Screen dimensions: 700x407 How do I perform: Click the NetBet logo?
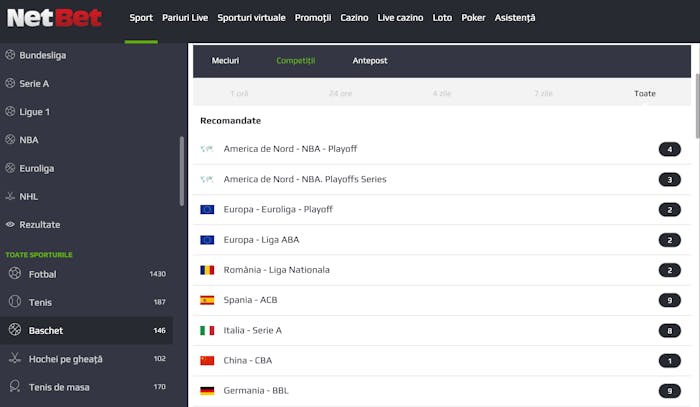pyautogui.click(x=54, y=18)
